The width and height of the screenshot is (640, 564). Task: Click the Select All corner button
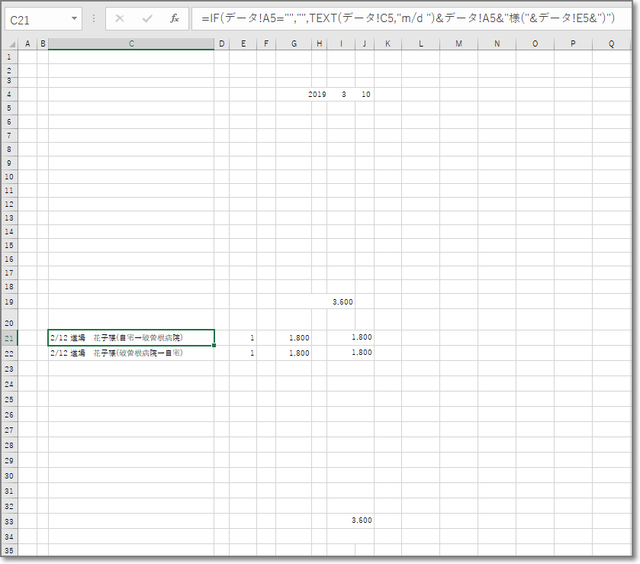coord(11,43)
